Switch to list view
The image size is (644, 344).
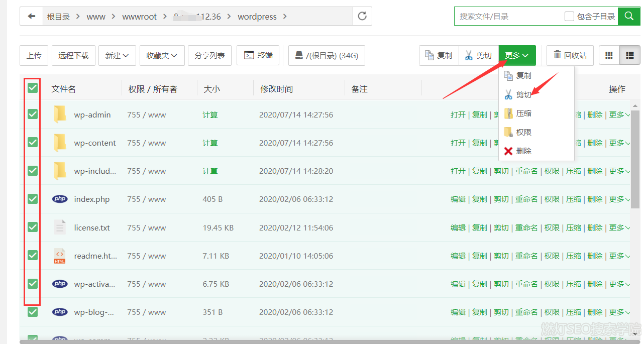coord(630,55)
